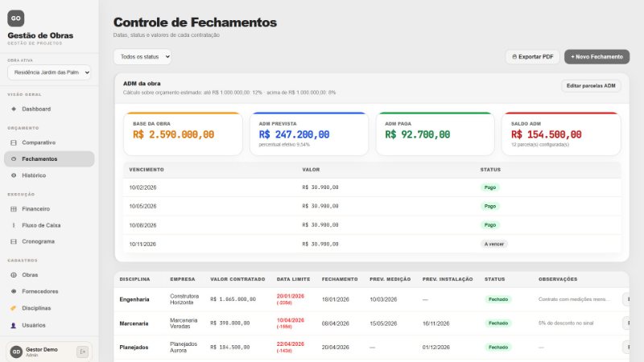Click the logout icon beside Gestor Demo
The image size is (644, 362).
pos(82,352)
